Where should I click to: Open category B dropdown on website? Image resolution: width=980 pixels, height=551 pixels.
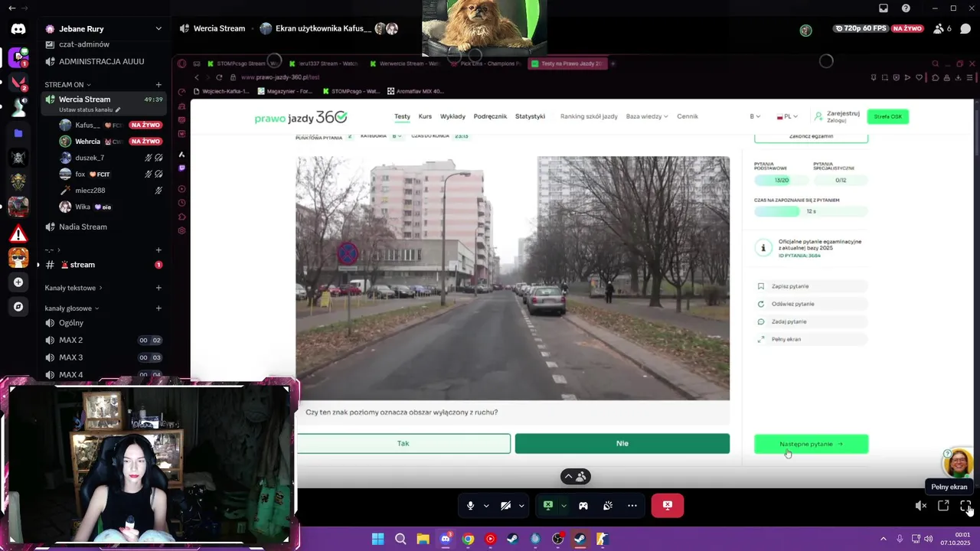tap(755, 116)
